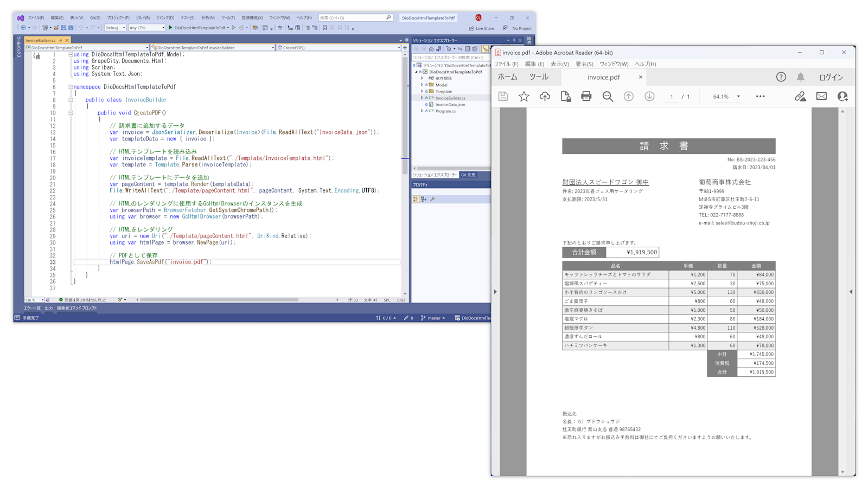The image size is (868, 488).
Task: Click the categorized view icon in Properties panel
Action: 416,199
